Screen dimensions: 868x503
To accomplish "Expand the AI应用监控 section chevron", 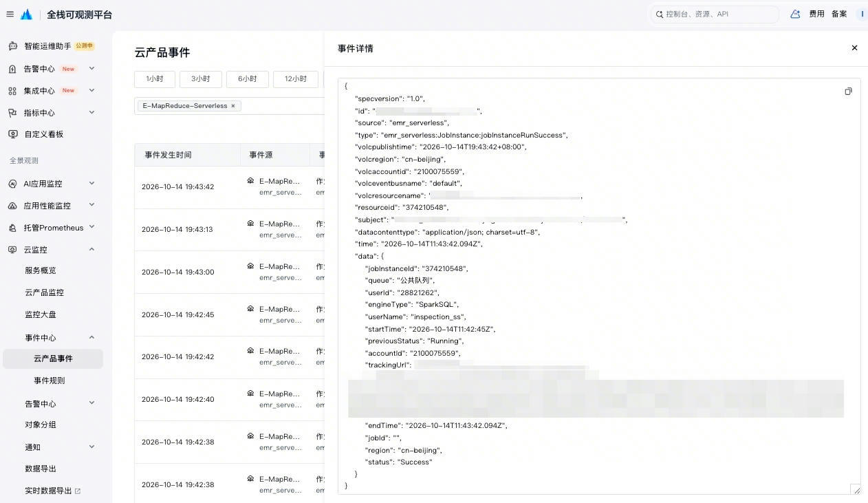I will point(92,184).
